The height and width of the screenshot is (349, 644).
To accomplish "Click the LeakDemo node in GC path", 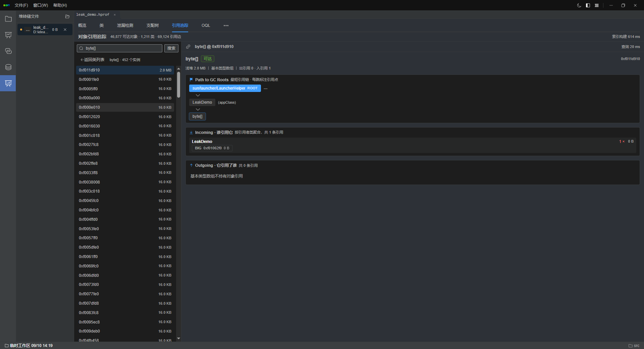I will [x=202, y=102].
